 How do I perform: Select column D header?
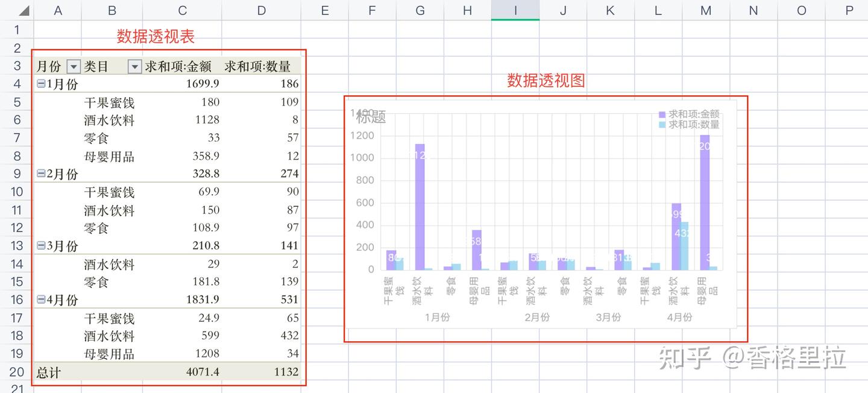click(261, 10)
